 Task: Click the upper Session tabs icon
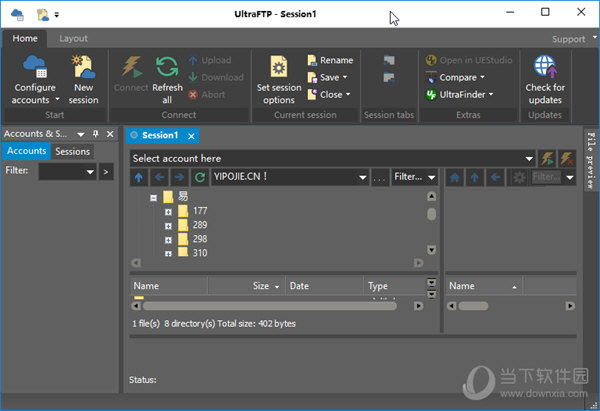click(x=389, y=60)
